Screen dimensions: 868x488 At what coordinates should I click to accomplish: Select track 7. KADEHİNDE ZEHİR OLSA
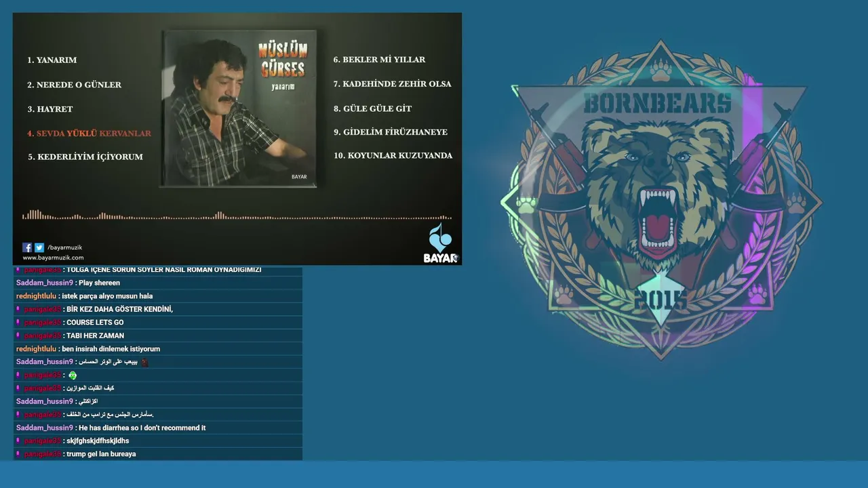392,84
